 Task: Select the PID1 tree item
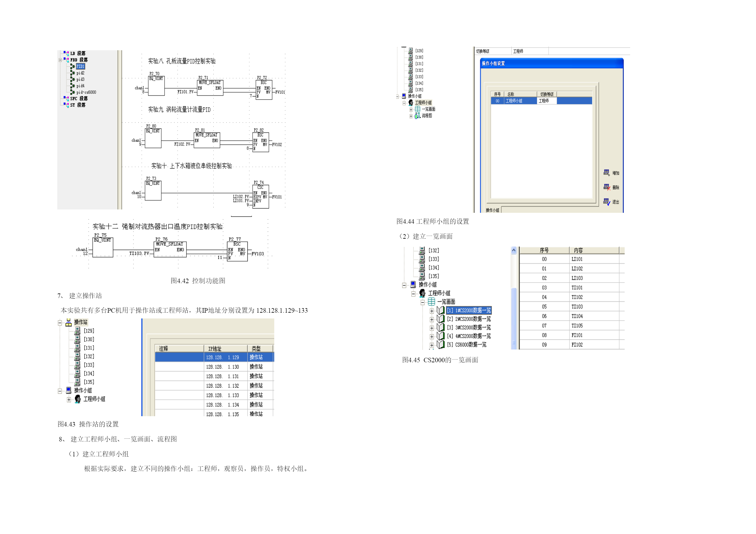(x=80, y=66)
